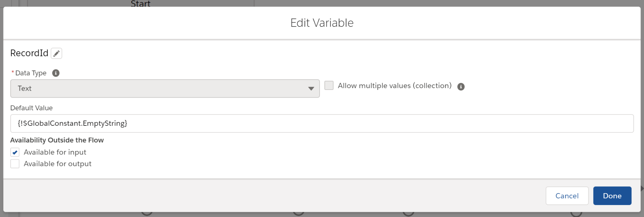This screenshot has height=217, width=644.
Task: Open the Data Type combo box showing Text
Action: 165,89
